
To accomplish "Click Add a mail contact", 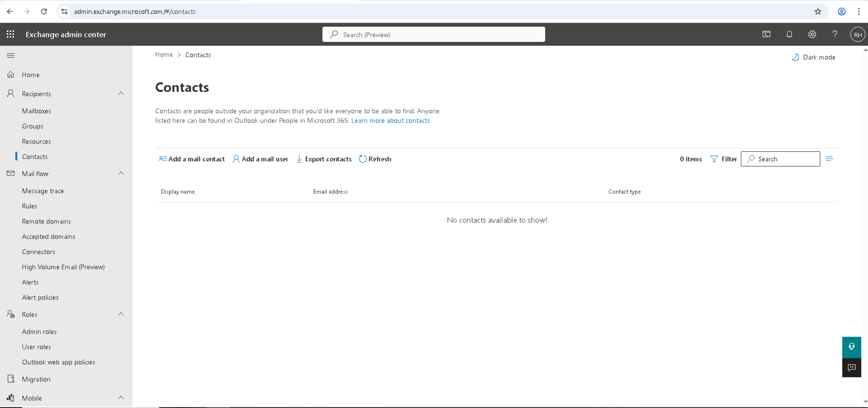I will pyautogui.click(x=192, y=159).
